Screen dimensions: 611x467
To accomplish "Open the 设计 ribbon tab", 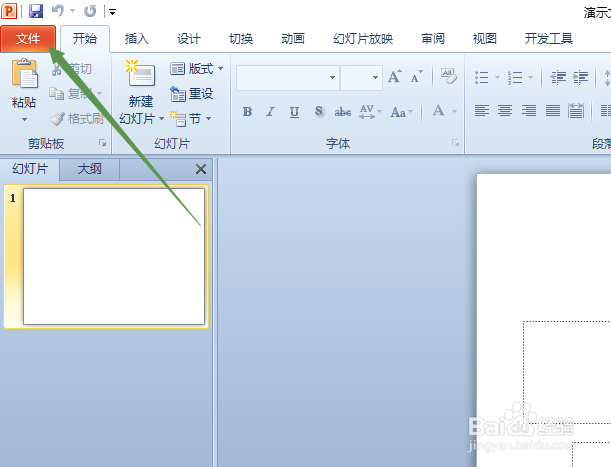I will tap(189, 39).
